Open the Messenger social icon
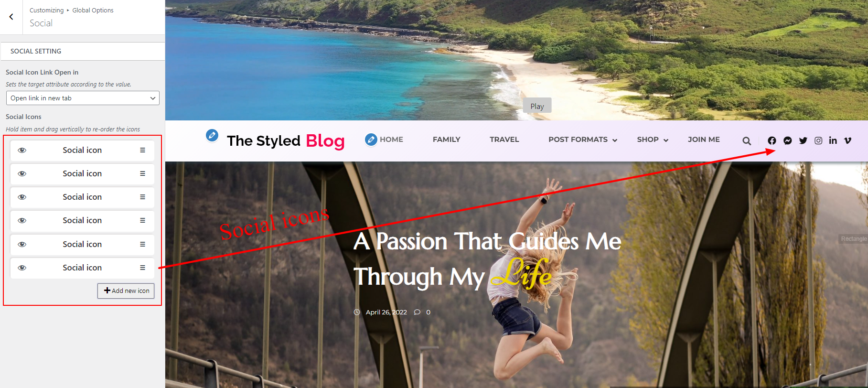The image size is (868, 388). pyautogui.click(x=788, y=140)
